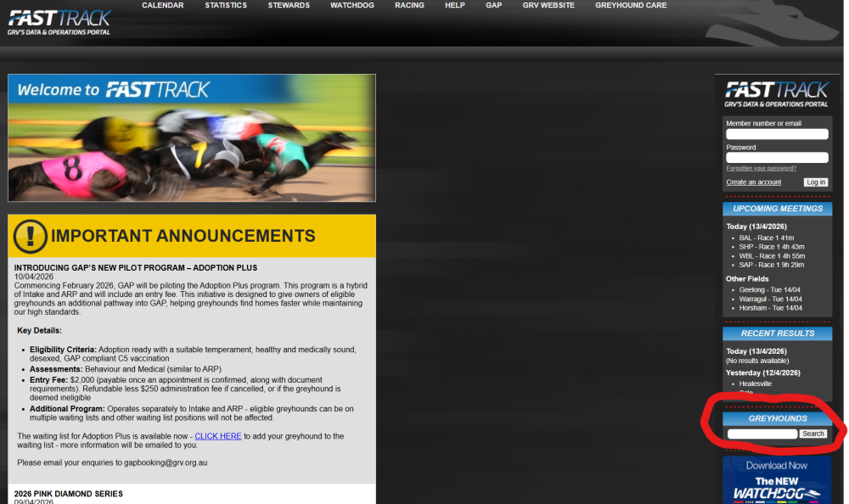Open Forgotten your password link
Image resolution: width=849 pixels, height=504 pixels.
pyautogui.click(x=761, y=168)
